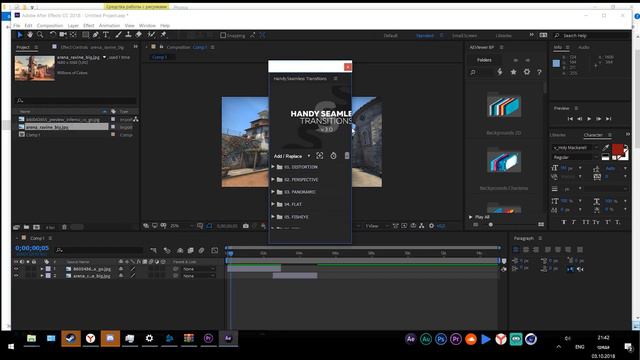Open the font family dropdown
This screenshot has width=640, height=360.
pos(576,147)
